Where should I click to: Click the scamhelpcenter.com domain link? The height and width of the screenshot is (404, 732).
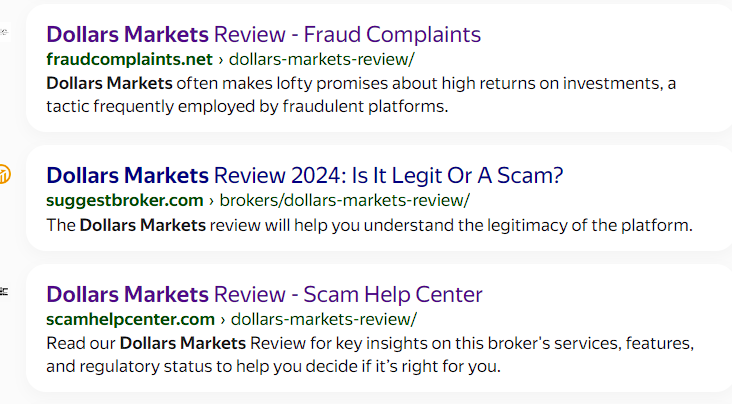point(130,319)
